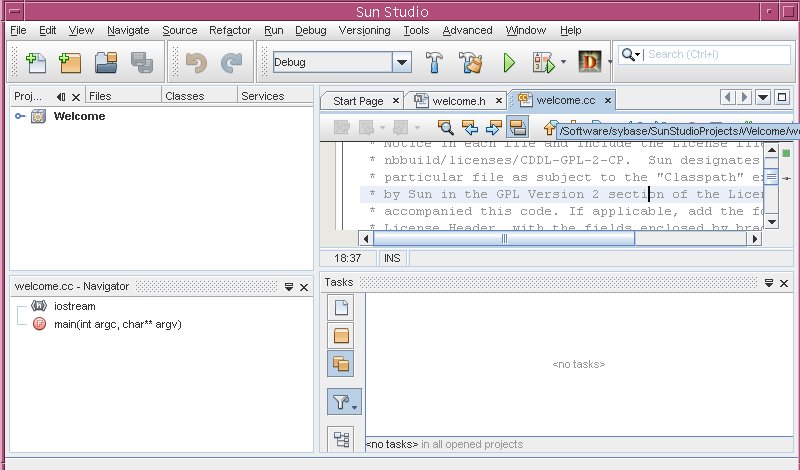Open the Navigator panel minimize menu
800x470 pixels.
pyautogui.click(x=289, y=287)
